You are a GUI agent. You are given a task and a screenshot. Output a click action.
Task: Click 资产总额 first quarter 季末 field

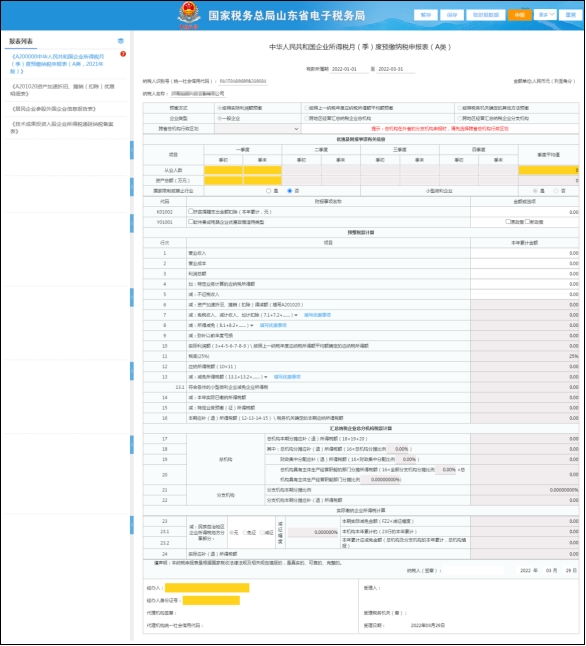[263, 180]
